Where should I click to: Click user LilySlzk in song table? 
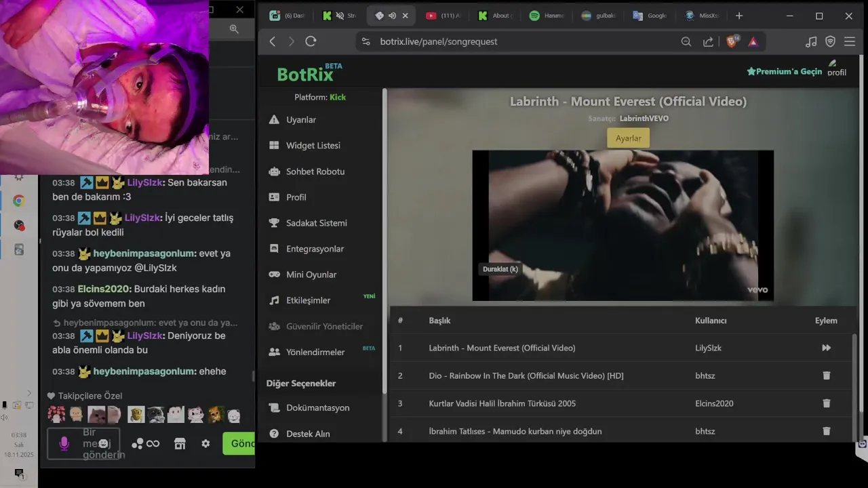pos(708,348)
